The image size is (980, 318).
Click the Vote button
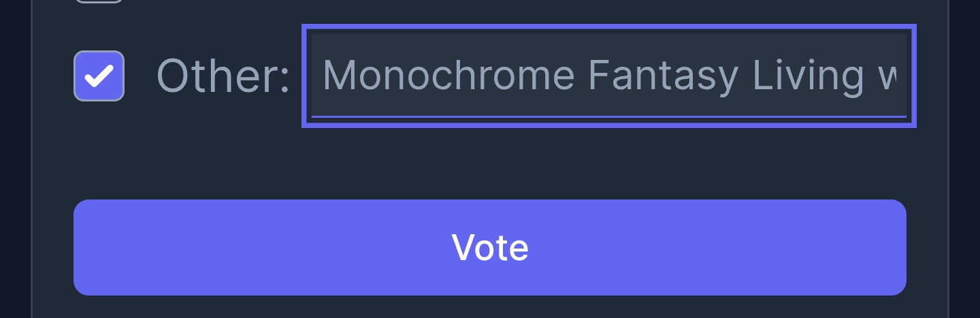click(490, 247)
